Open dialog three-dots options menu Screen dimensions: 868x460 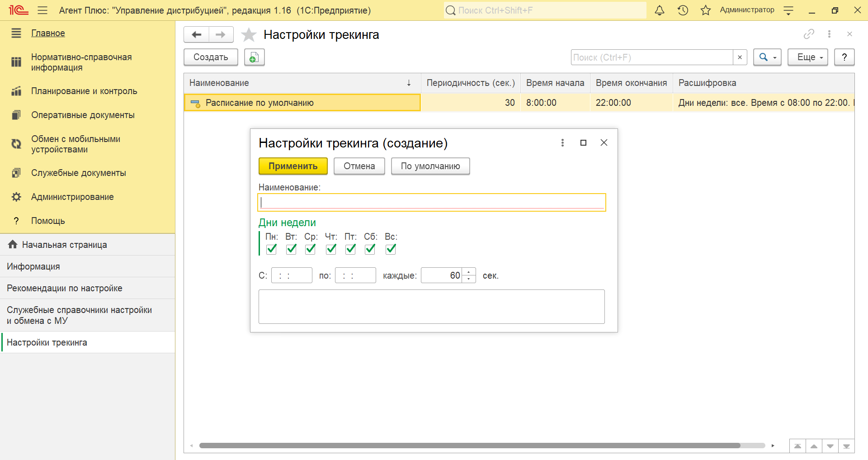pyautogui.click(x=562, y=143)
